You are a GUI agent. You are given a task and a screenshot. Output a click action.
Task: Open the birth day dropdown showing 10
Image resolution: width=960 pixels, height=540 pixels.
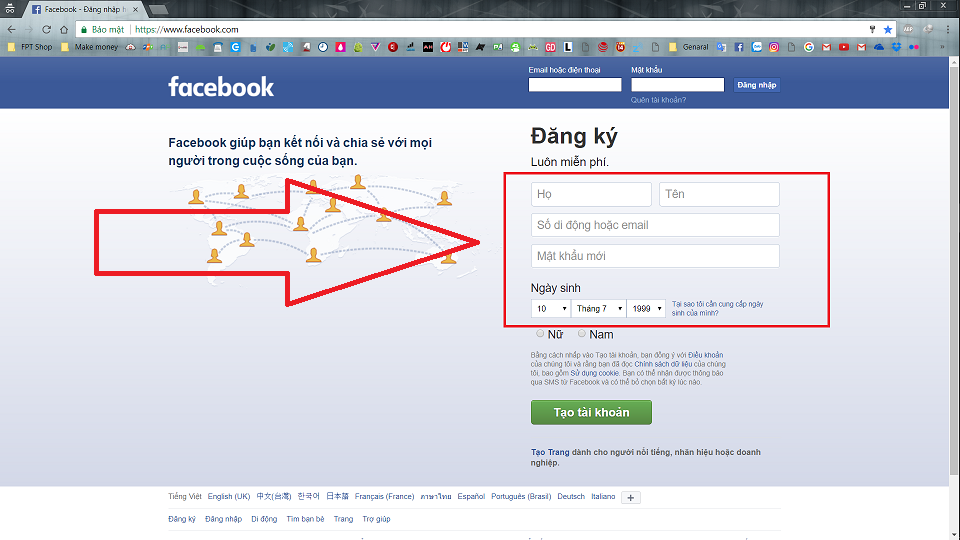550,309
